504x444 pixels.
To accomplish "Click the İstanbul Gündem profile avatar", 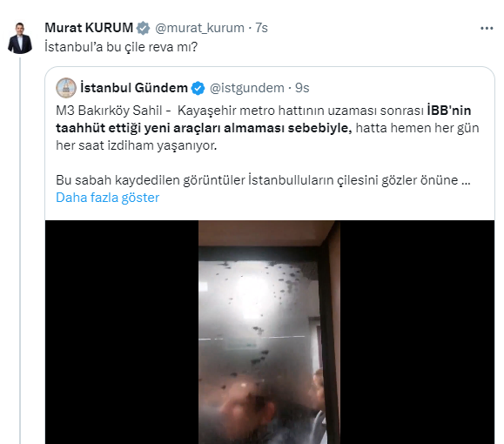I will point(66,88).
